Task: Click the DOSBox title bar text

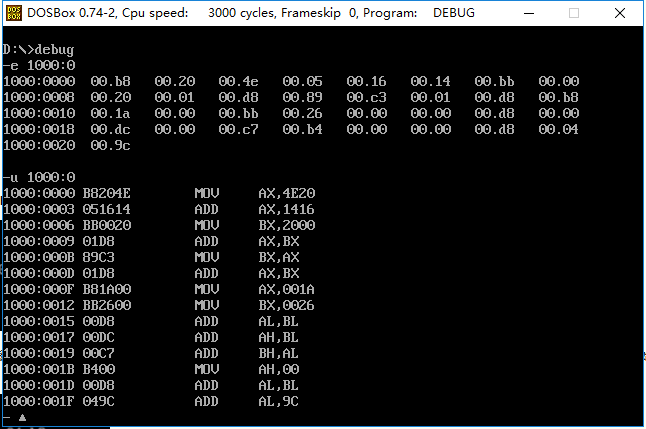Action: (x=250, y=13)
